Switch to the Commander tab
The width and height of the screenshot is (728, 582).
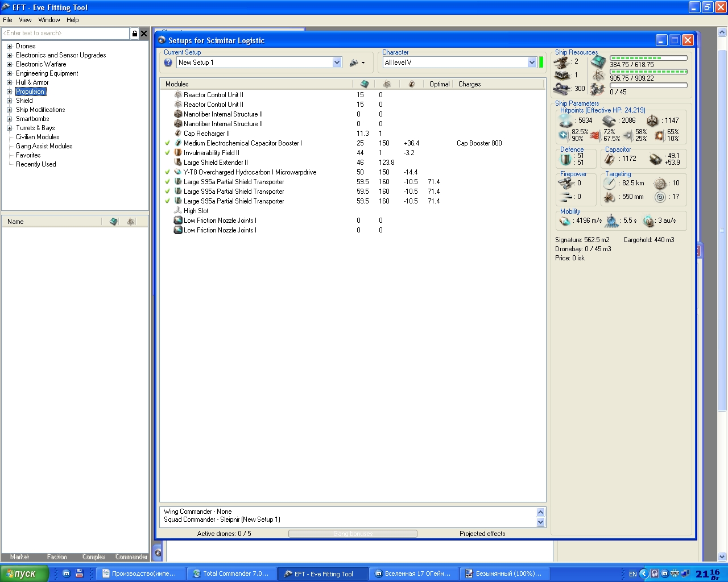[131, 557]
